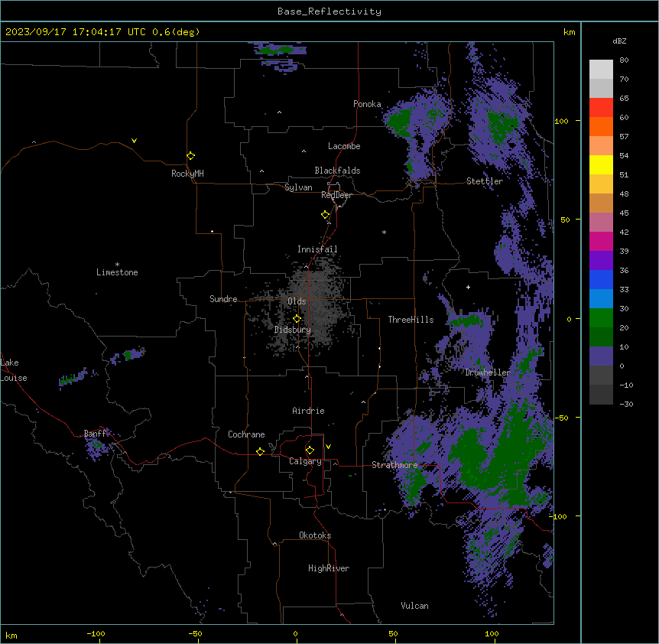Click the RedDeer city label

(336, 195)
